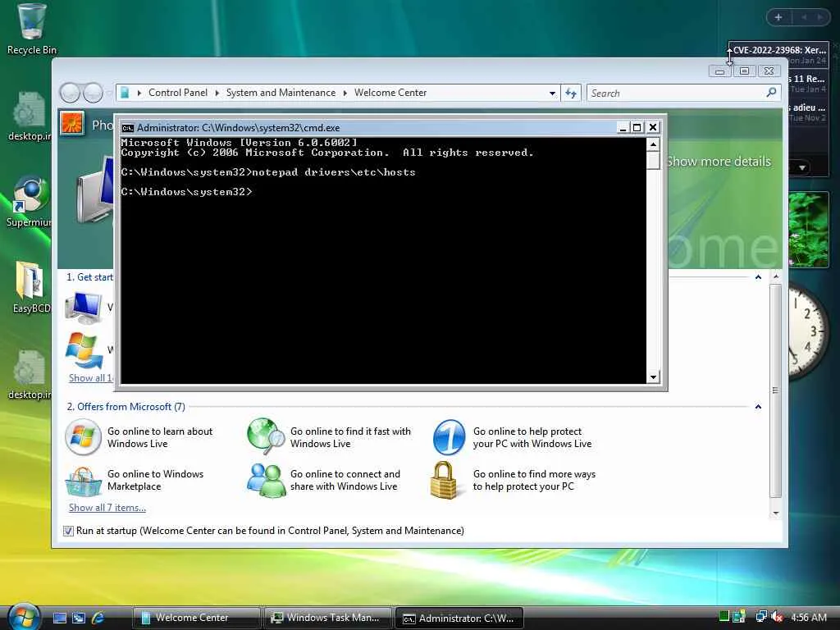The height and width of the screenshot is (630, 840).
Task: Uncheck Run at startup checkbox
Action: pos(68,531)
